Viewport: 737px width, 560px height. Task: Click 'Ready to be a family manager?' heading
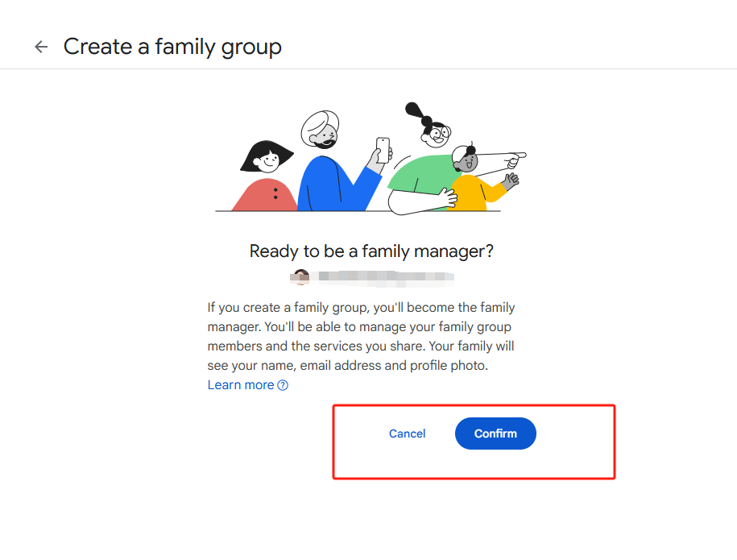pos(371,251)
